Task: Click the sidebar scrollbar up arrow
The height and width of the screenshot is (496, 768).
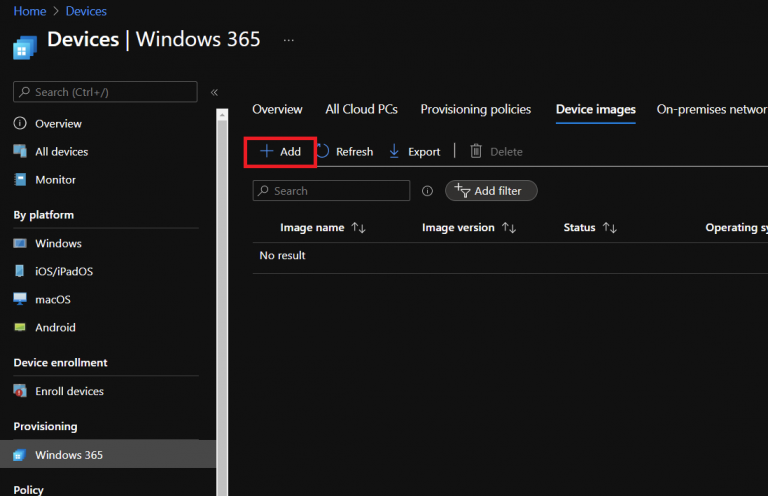Action: [222, 115]
